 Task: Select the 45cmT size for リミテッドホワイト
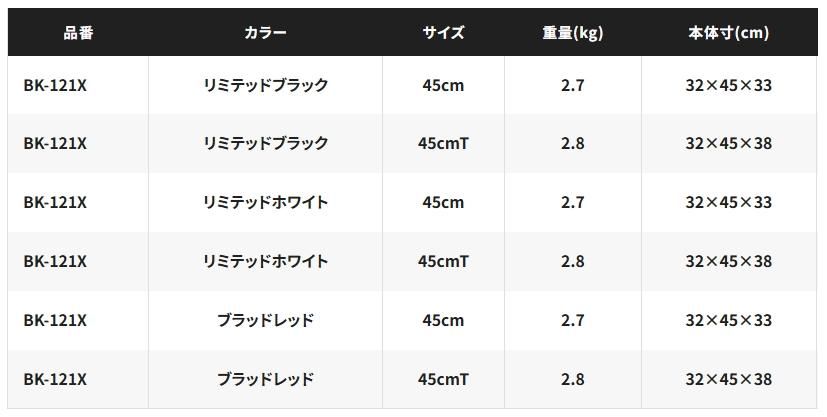(443, 261)
